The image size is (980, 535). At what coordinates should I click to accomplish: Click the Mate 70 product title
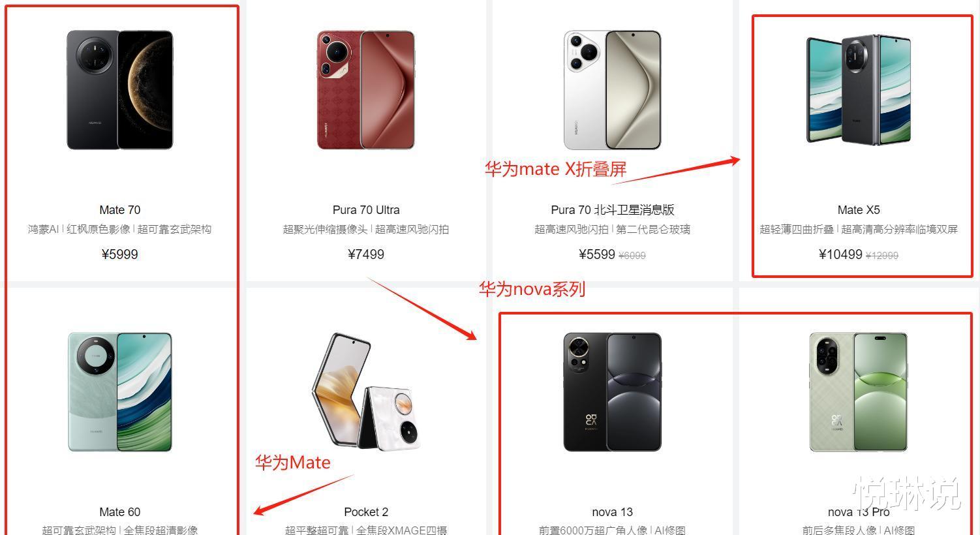[120, 210]
